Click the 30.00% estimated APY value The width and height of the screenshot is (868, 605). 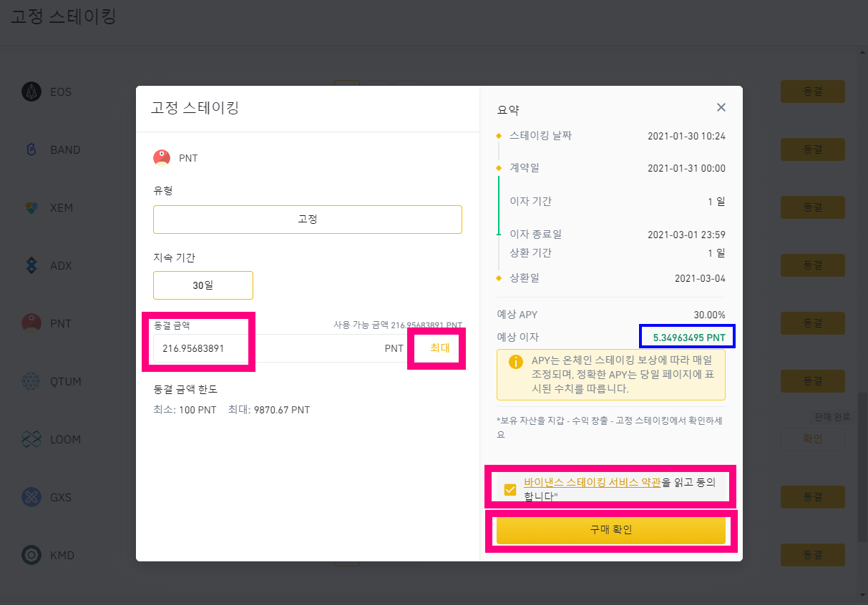pyautogui.click(x=709, y=315)
